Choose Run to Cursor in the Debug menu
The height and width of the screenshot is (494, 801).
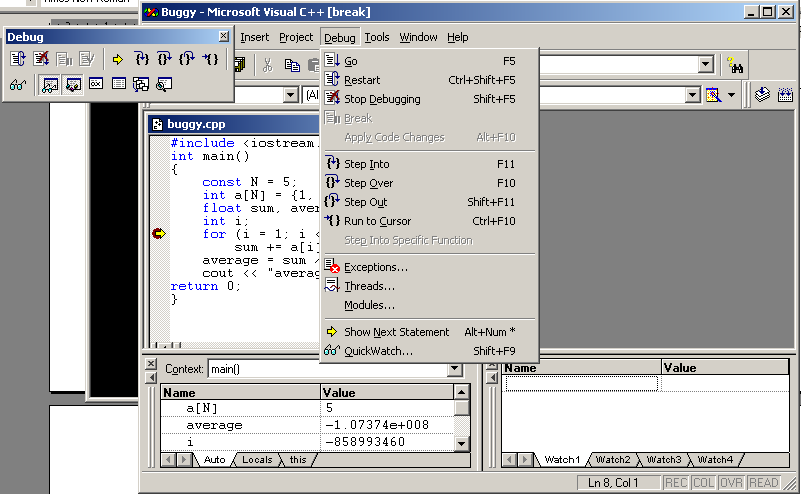429,221
